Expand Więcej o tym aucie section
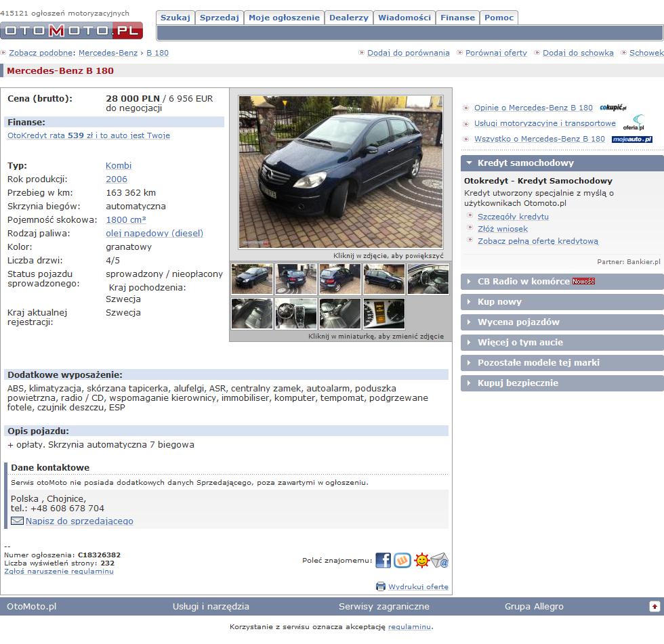This screenshot has width=664, height=644. tap(562, 342)
